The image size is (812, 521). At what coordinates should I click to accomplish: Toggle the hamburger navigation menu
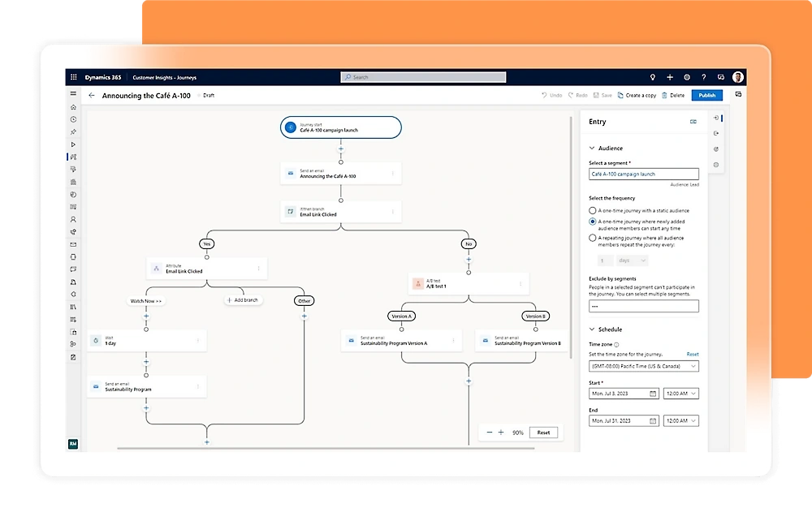click(73, 93)
